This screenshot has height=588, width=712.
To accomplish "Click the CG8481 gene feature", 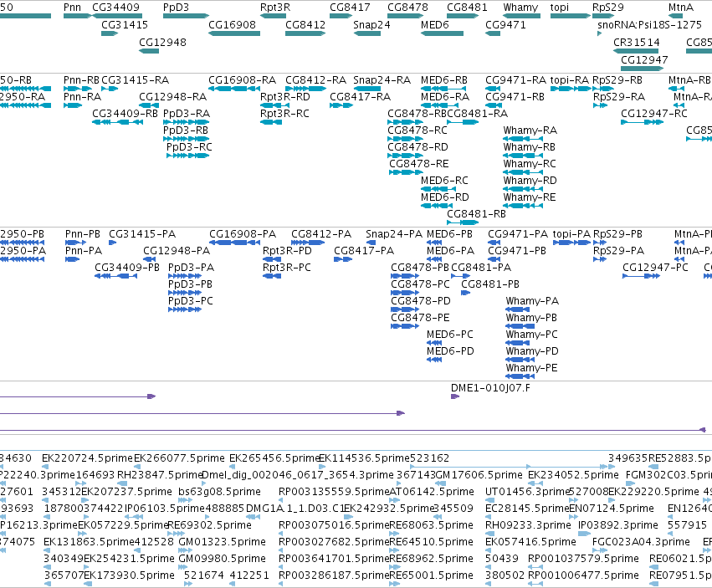I will tap(463, 16).
